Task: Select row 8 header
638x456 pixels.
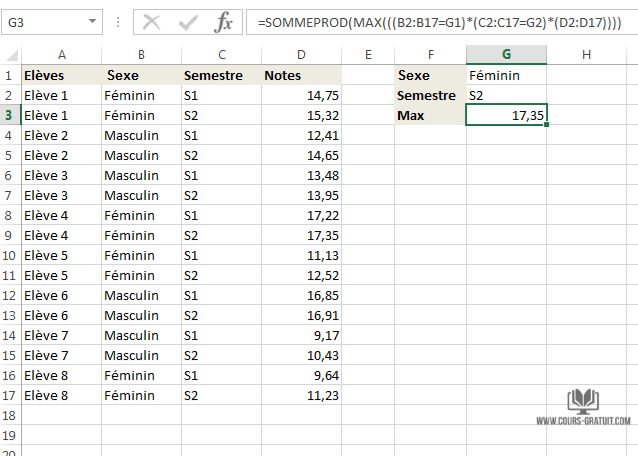Action: pos(10,215)
